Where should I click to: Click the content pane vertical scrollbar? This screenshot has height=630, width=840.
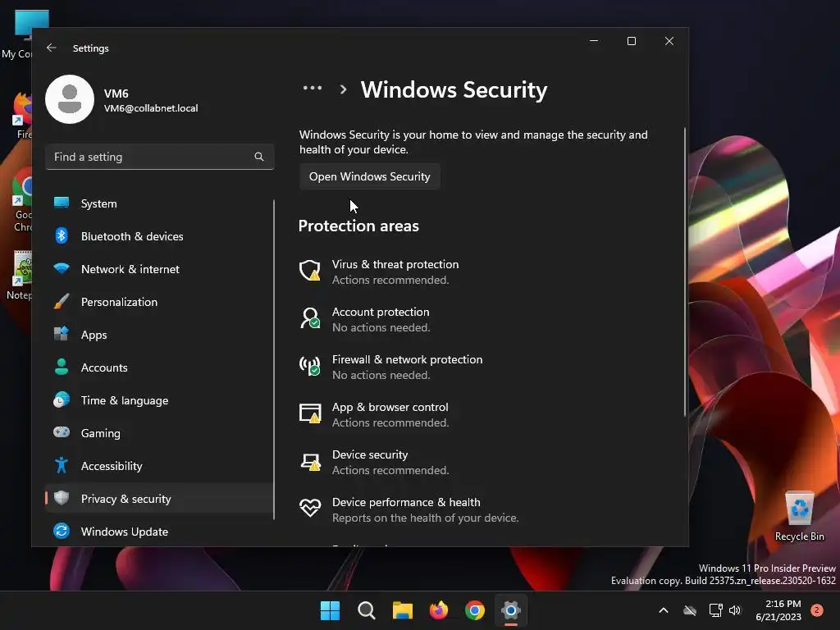click(685, 272)
